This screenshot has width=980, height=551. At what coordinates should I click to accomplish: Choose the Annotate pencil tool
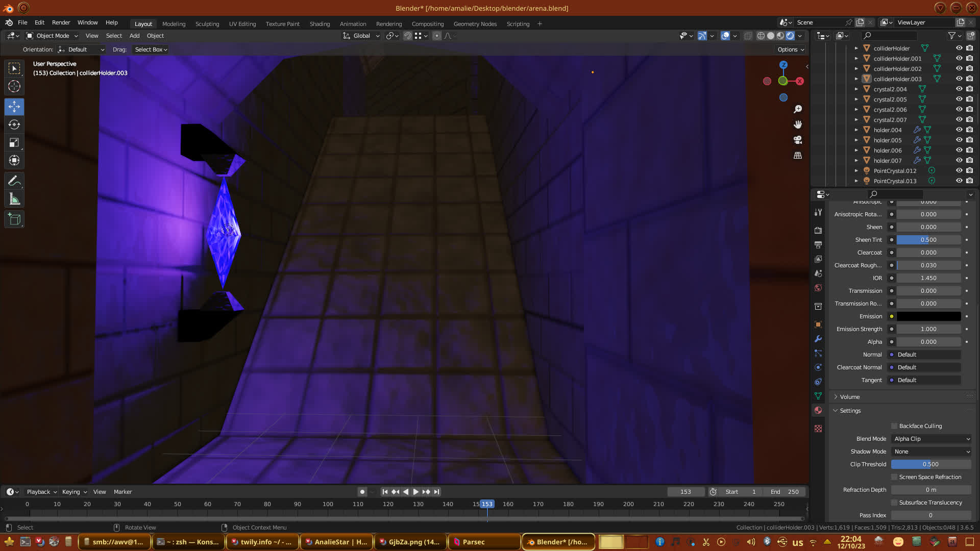point(14,181)
